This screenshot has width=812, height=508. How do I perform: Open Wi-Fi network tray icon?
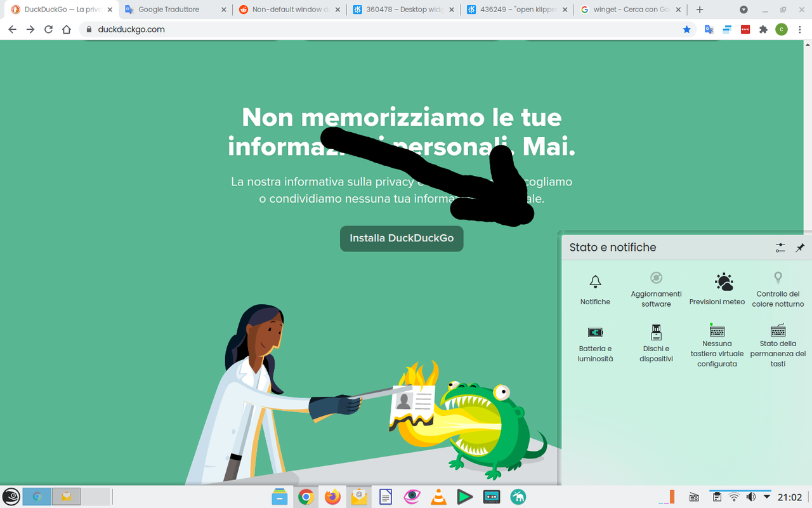coord(734,497)
